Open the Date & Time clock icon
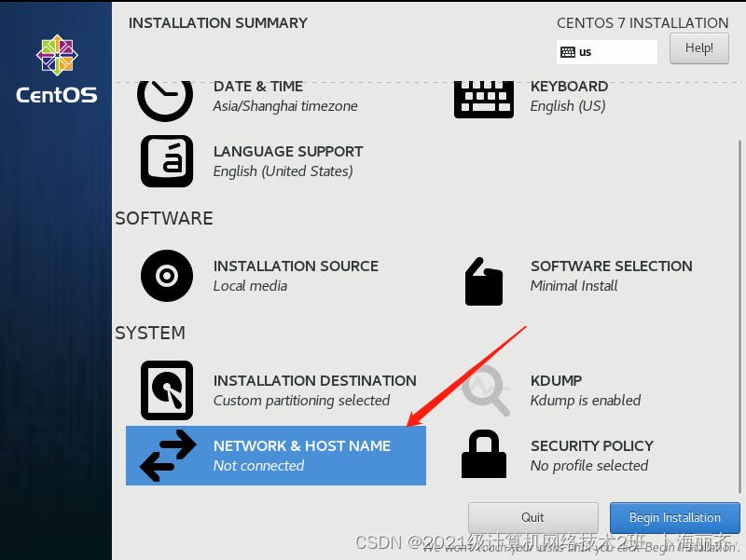Image resolution: width=746 pixels, height=560 pixels. [165, 93]
